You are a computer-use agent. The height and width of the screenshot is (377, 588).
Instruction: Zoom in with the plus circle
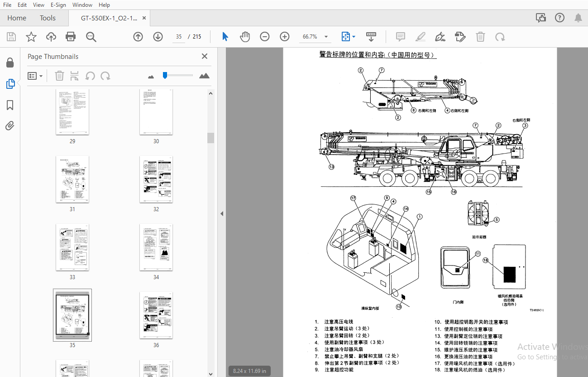pos(285,37)
